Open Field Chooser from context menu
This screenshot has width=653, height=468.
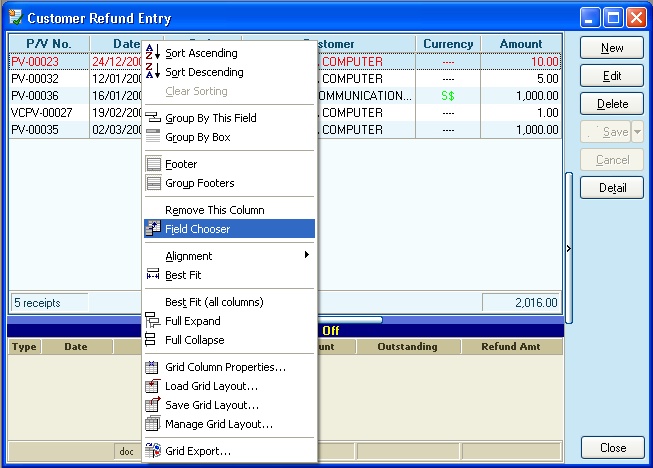(229, 229)
